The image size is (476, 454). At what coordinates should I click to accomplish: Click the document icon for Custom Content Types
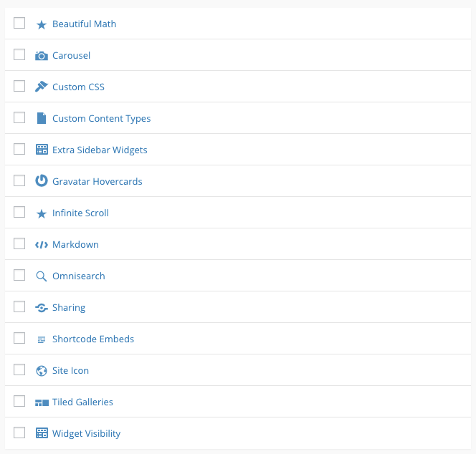[x=42, y=118]
